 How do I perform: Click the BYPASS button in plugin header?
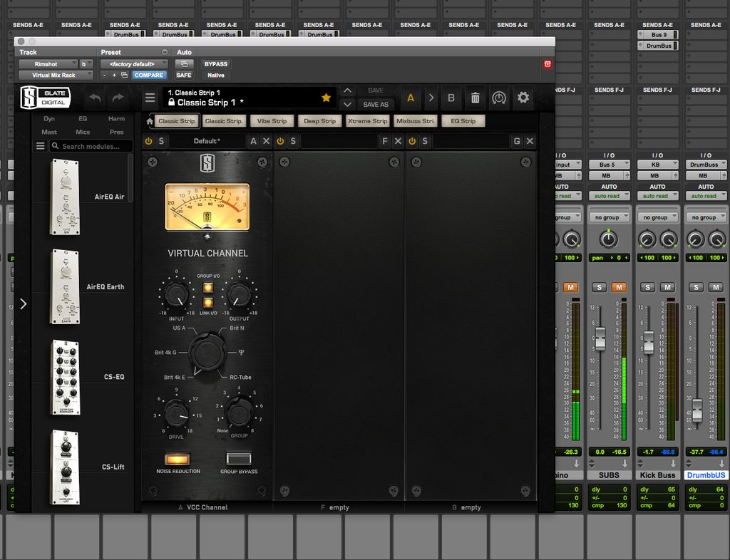tap(216, 64)
